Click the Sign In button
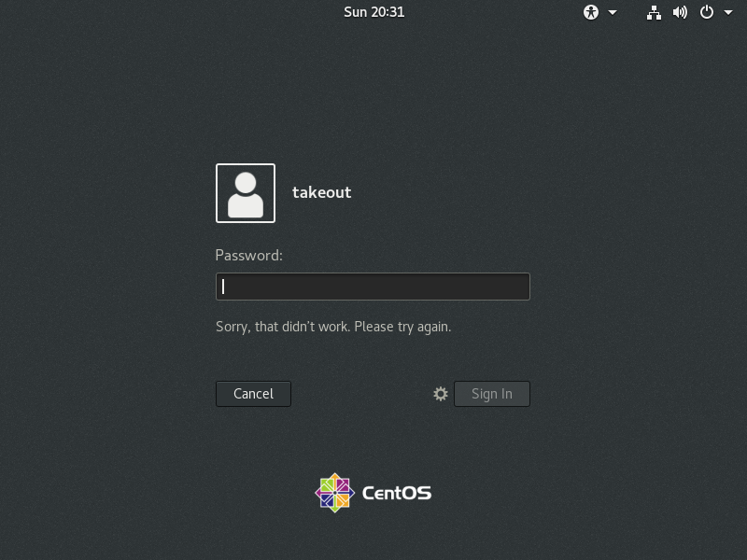Viewport: 747px width, 560px height. [492, 394]
